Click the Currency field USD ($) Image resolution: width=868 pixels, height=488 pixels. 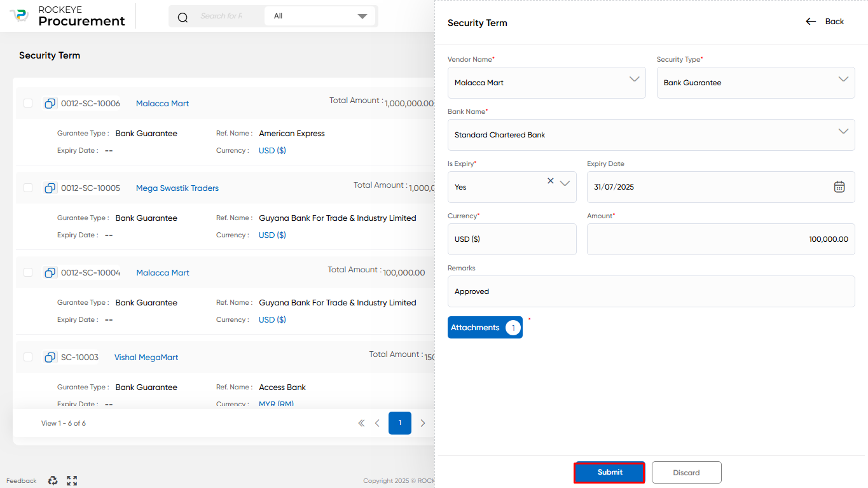[512, 239]
